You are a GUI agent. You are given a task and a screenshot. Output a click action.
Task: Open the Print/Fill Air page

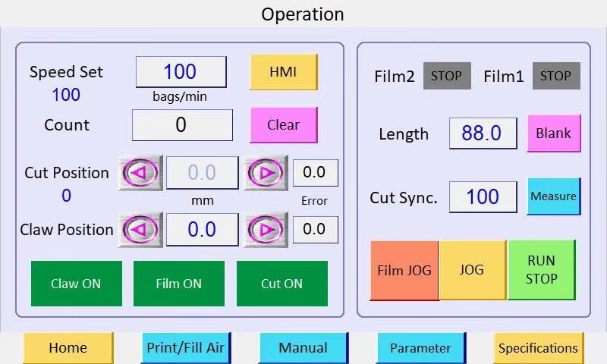tap(185, 348)
